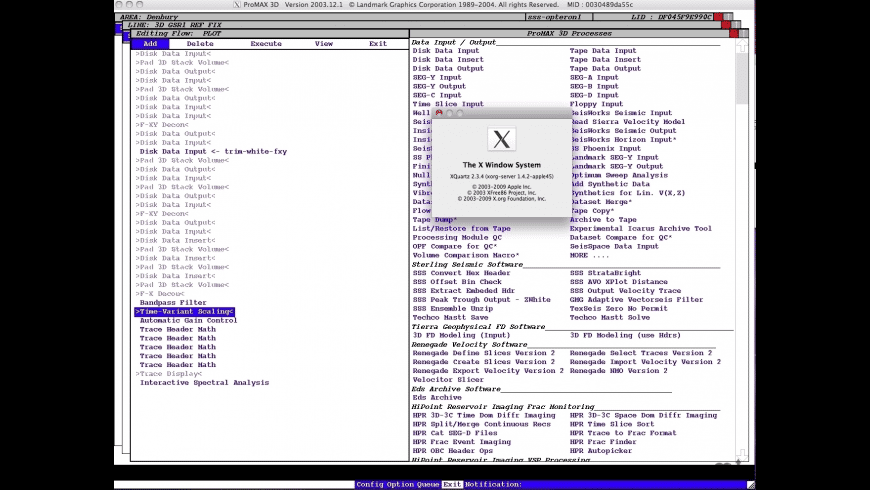
Task: Open the Delete menu item
Action: (x=200, y=44)
